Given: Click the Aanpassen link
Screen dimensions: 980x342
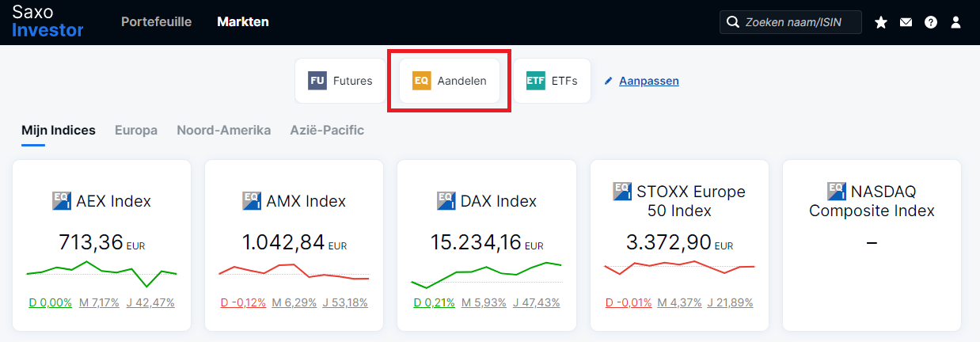Looking at the screenshot, I should 649,81.
